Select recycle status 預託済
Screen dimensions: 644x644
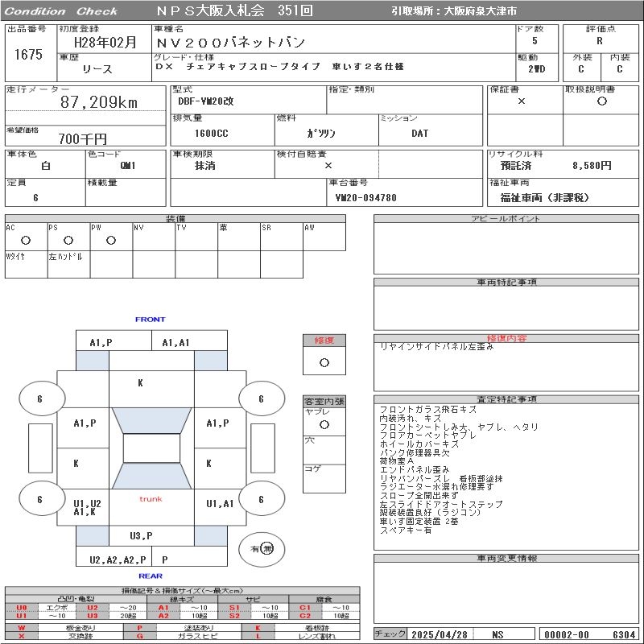tap(516, 166)
